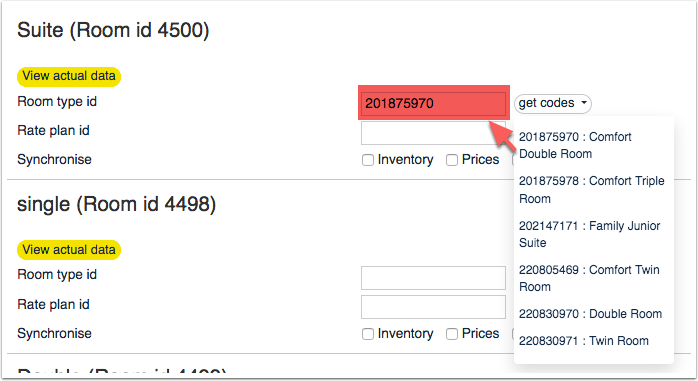Click the get codes caret arrow
The height and width of the screenshot is (381, 698).
click(x=584, y=103)
